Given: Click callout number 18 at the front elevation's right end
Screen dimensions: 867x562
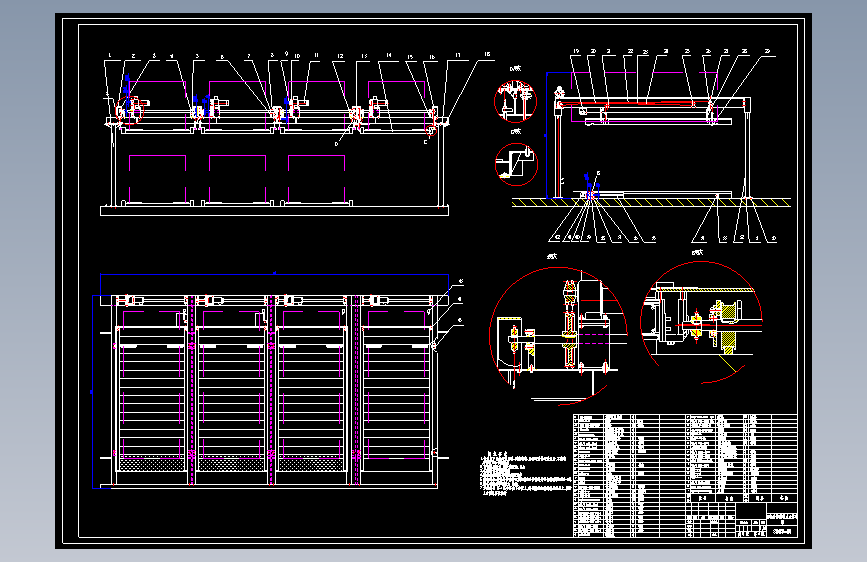Looking at the screenshot, I should point(487,54).
